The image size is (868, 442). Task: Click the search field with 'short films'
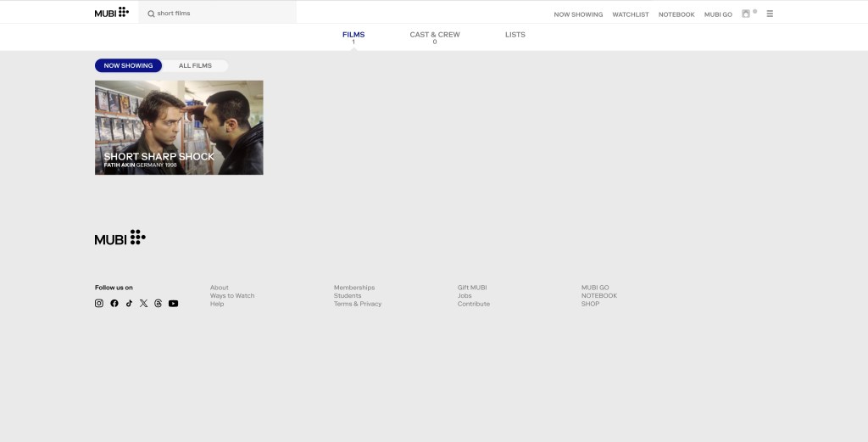224,14
